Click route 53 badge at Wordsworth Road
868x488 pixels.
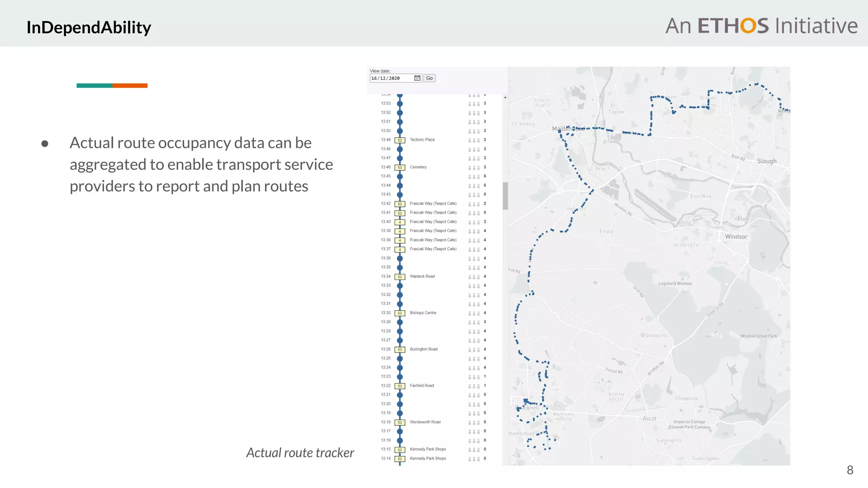click(400, 422)
